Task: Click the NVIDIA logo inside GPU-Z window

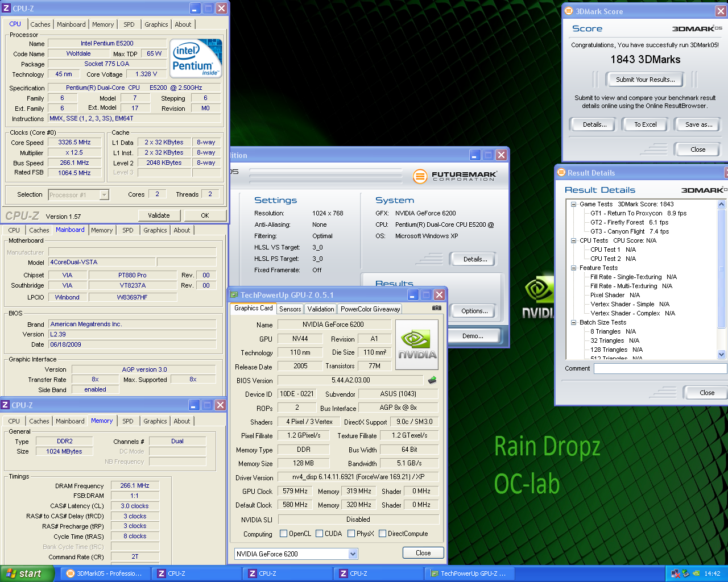Action: tap(417, 344)
